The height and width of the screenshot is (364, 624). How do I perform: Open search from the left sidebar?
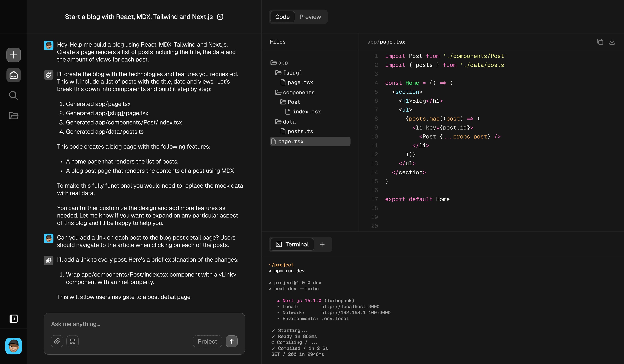[x=13, y=95]
